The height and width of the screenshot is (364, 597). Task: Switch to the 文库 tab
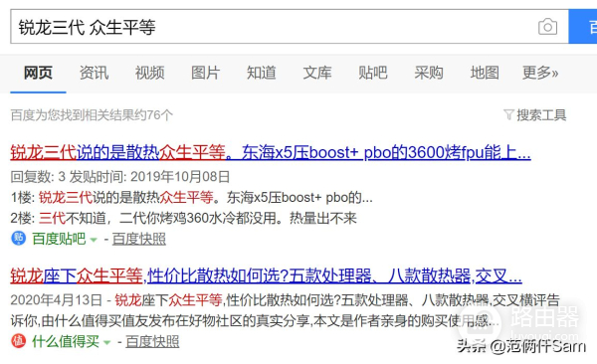(317, 73)
